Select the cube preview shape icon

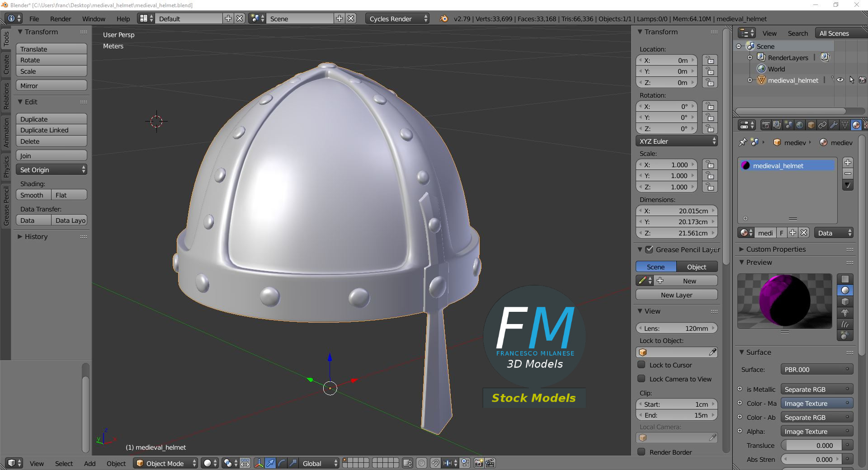(844, 301)
